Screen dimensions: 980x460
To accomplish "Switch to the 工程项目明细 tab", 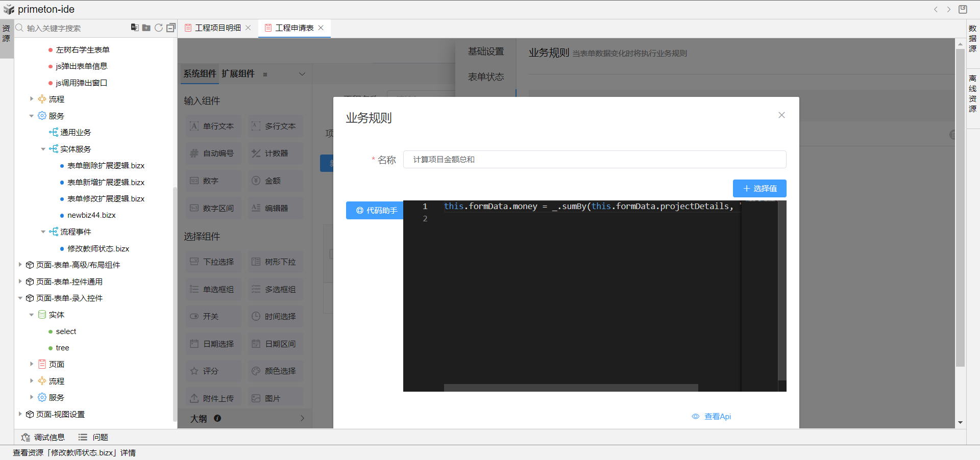I will 217,28.
